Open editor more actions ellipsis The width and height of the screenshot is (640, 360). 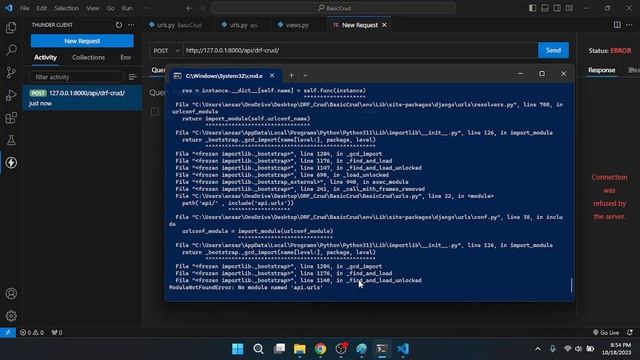tap(629, 25)
